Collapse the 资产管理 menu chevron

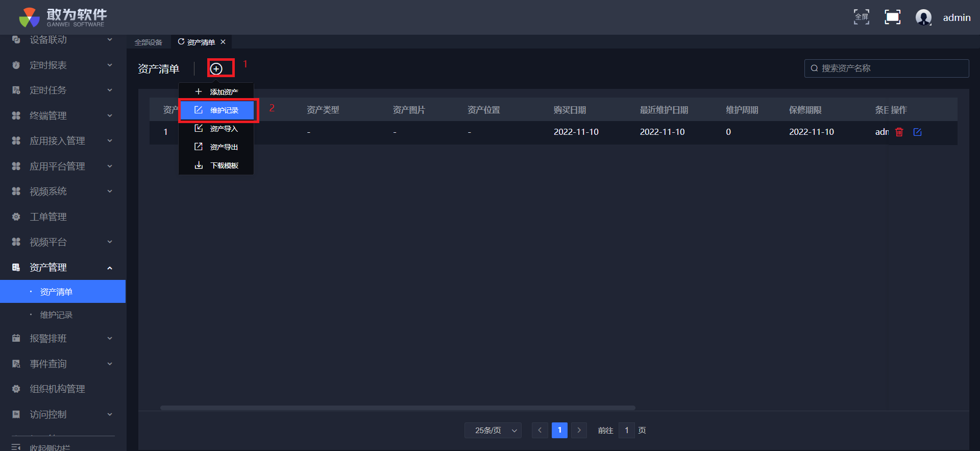pos(110,268)
